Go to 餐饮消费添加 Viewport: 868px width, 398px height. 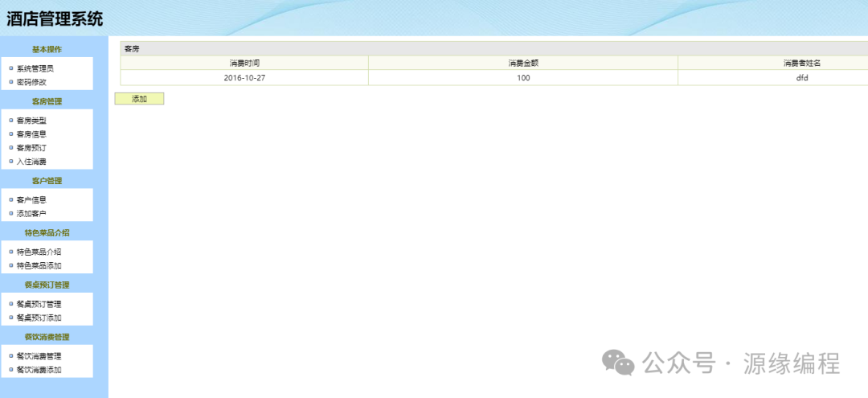click(x=39, y=370)
